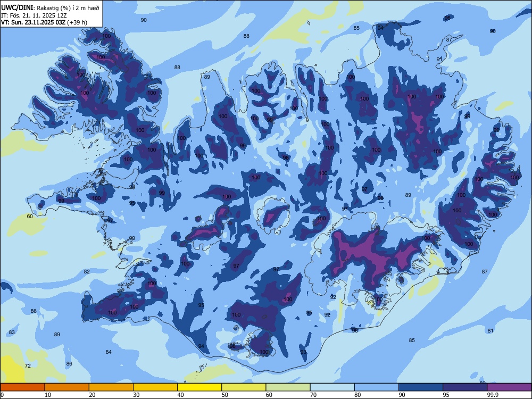Image resolution: width=532 pixels, height=399 pixels.
Task: Choose the yellow-green 60–70 legend swatch
Action: tap(288, 387)
